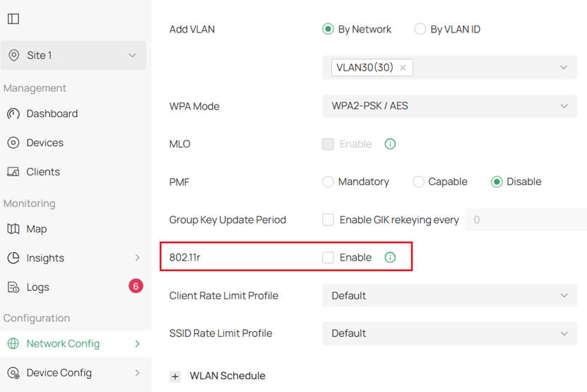Viewport: 587px width, 392px height.
Task: Click the Site 1 location pin icon
Action: [x=14, y=55]
